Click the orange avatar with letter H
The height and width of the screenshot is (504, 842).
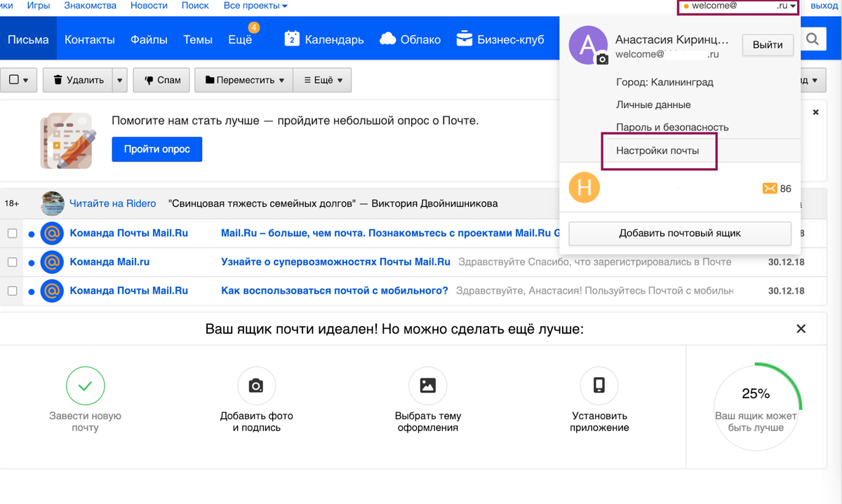(x=584, y=188)
